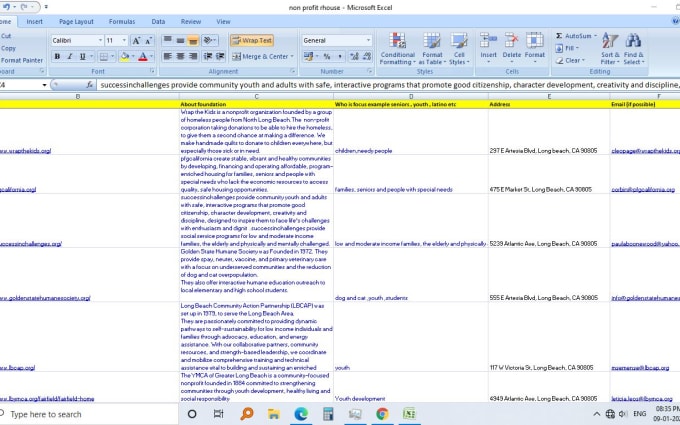Image resolution: width=680 pixels, height=425 pixels.
Task: Open the goldenstatehumanesociety.org link
Action: (45, 298)
